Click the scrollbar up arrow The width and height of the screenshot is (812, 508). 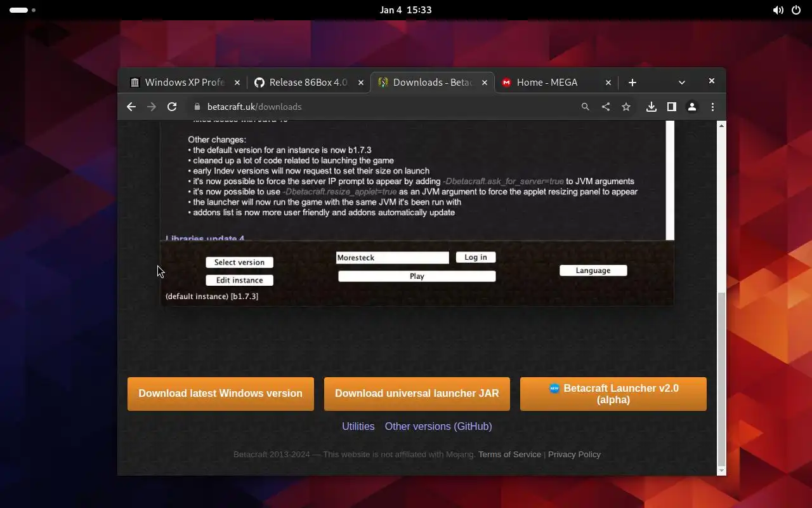[x=721, y=126]
